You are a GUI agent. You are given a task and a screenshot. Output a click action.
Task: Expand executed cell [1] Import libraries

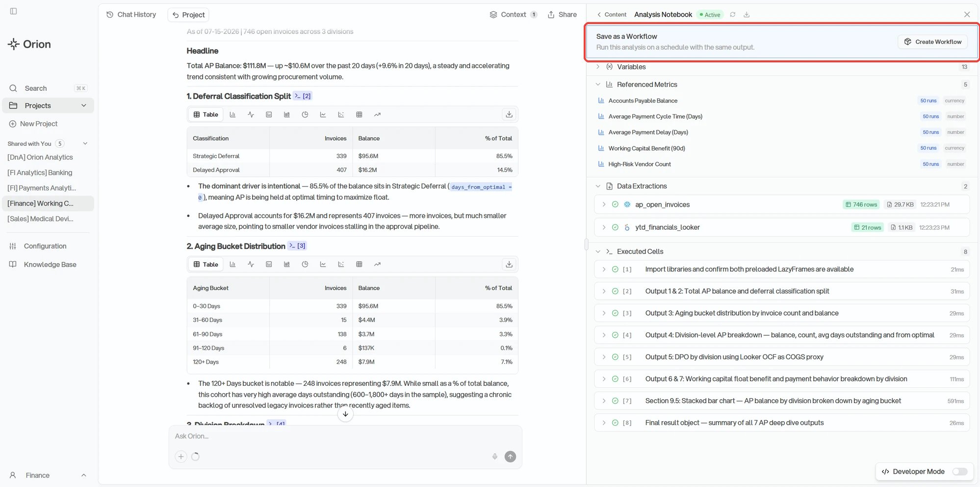(604, 270)
